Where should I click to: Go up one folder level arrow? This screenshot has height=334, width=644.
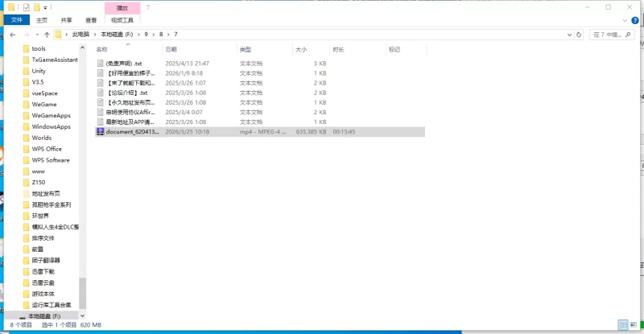tap(47, 35)
